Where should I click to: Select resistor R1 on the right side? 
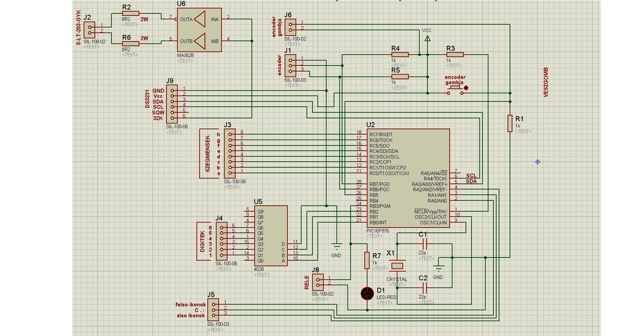coord(510,123)
